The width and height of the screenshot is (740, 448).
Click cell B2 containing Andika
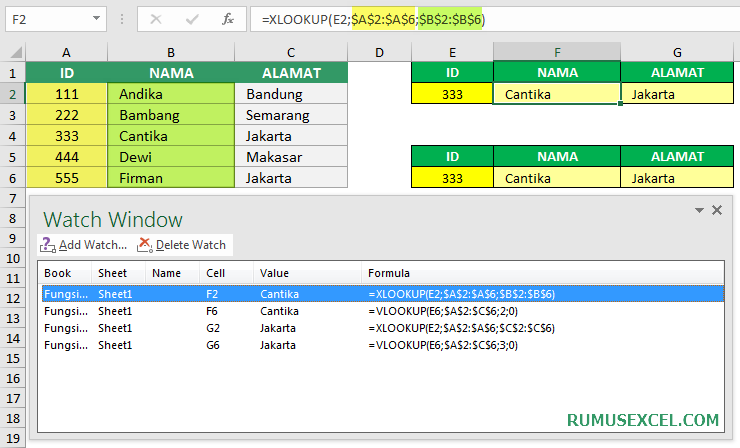[x=171, y=94]
